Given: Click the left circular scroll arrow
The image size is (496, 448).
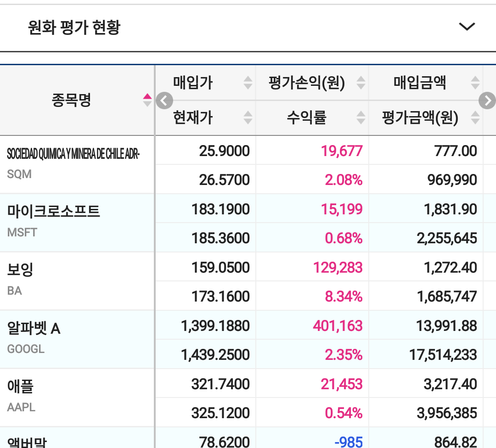Looking at the screenshot, I should (x=164, y=101).
